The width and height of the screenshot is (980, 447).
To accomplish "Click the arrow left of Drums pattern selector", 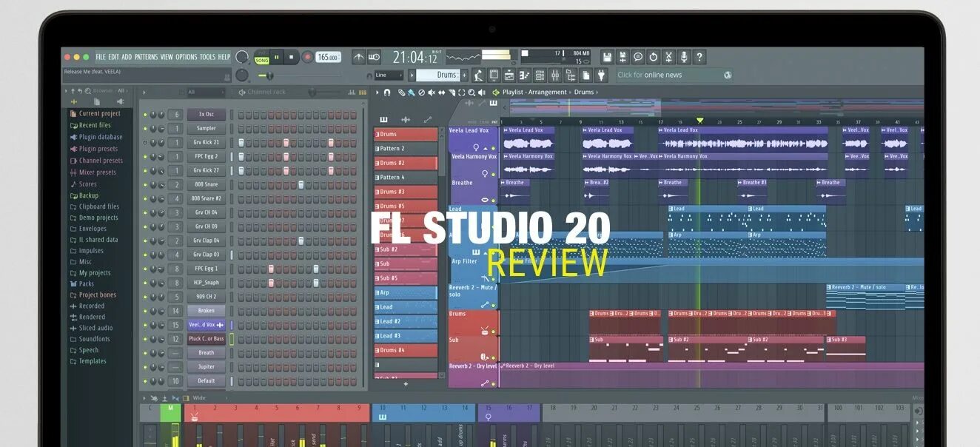I will (x=410, y=75).
